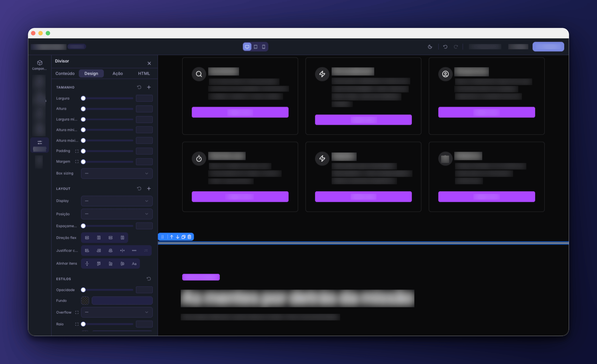Viewport: 597px width, 364px height.
Task: Toggle dark mode moon icon
Action: click(430, 47)
